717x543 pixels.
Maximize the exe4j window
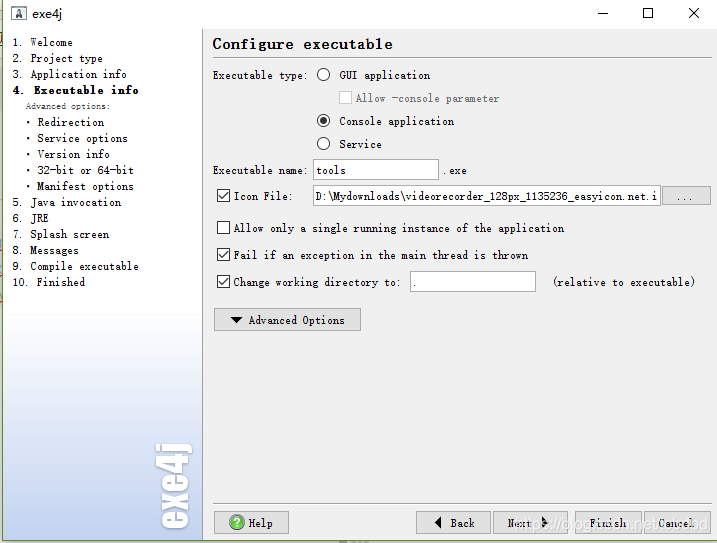coord(648,13)
